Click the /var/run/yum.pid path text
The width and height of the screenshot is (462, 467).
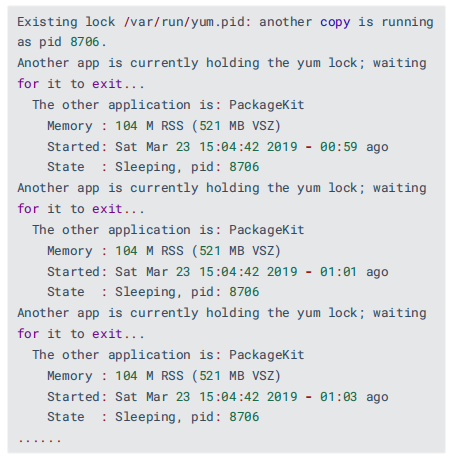coord(186,22)
